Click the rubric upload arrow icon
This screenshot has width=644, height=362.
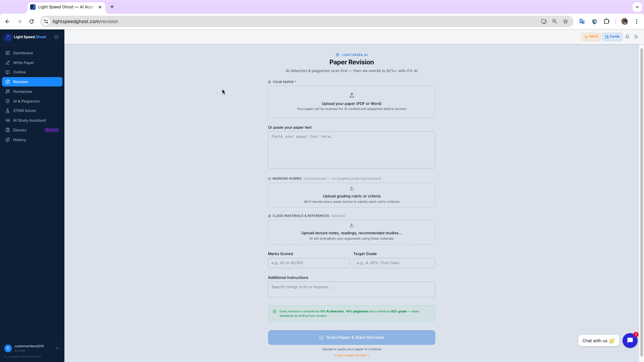point(352,188)
